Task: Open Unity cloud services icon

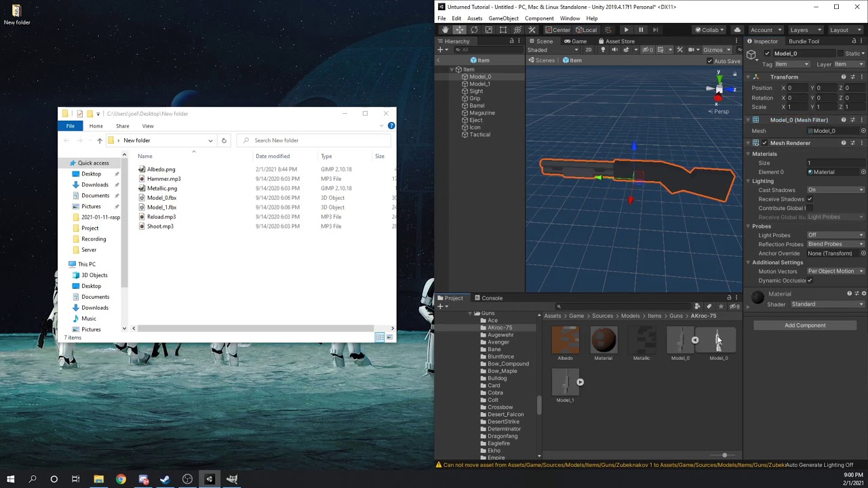Action: click(x=737, y=30)
